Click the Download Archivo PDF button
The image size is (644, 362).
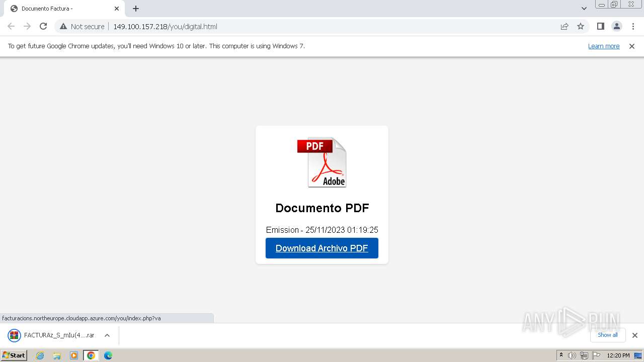tap(322, 248)
